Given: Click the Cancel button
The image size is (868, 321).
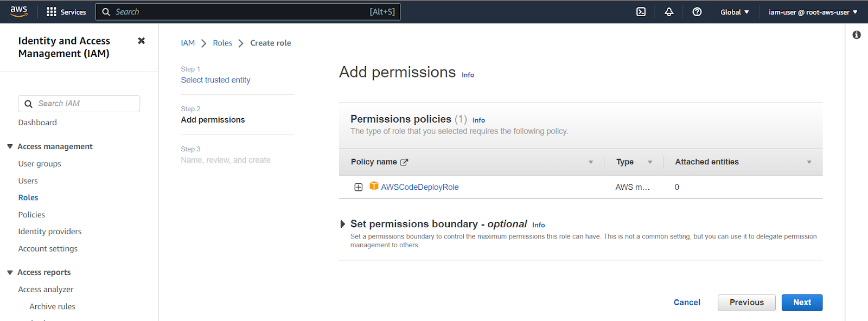Looking at the screenshot, I should coord(687,303).
